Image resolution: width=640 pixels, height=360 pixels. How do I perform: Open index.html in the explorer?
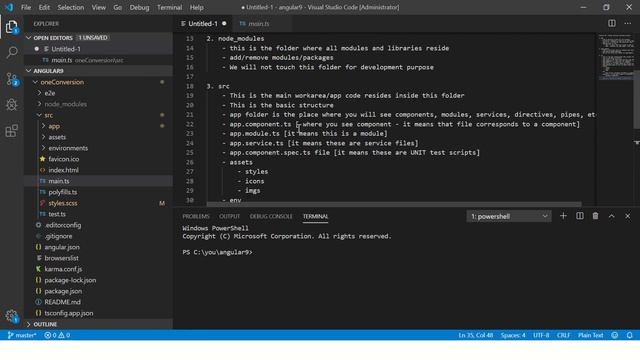pyautogui.click(x=98, y=170)
